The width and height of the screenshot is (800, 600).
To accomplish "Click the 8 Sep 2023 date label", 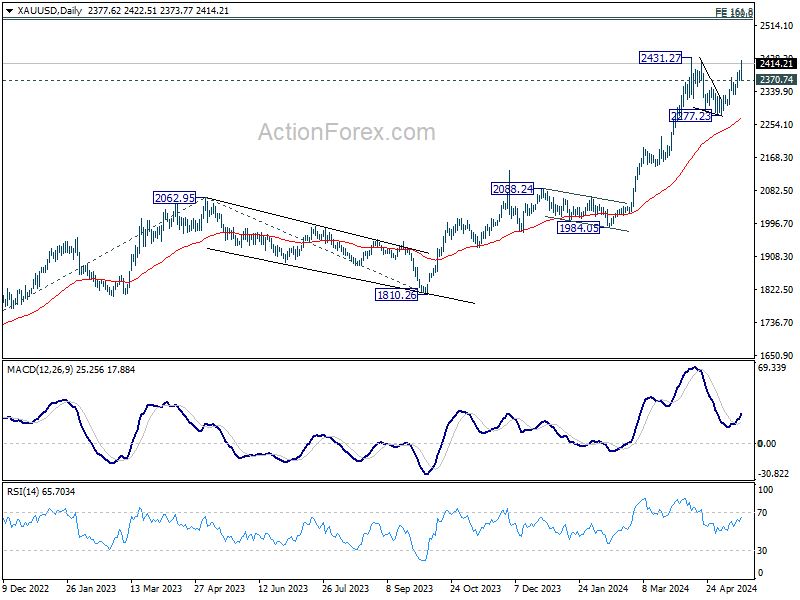I will pos(409,588).
